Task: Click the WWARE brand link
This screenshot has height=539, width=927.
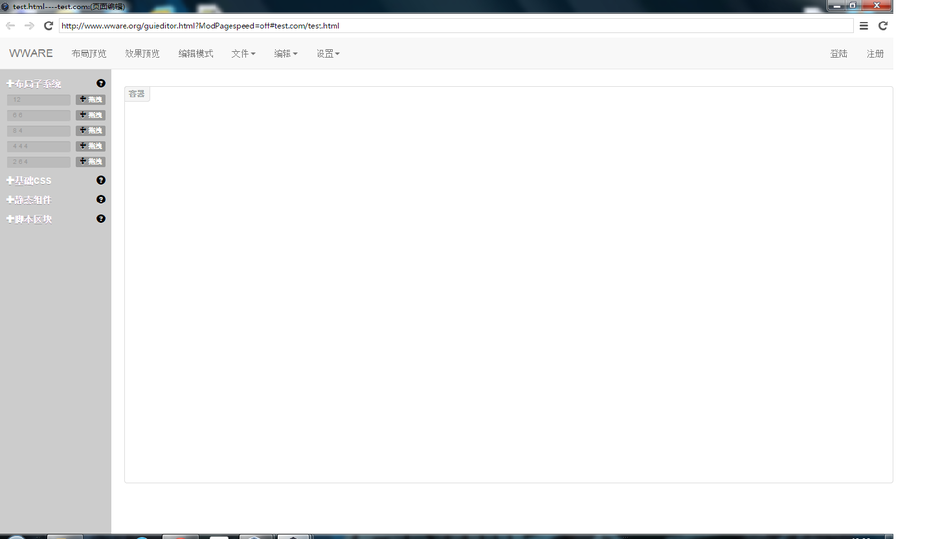Action: click(x=31, y=53)
